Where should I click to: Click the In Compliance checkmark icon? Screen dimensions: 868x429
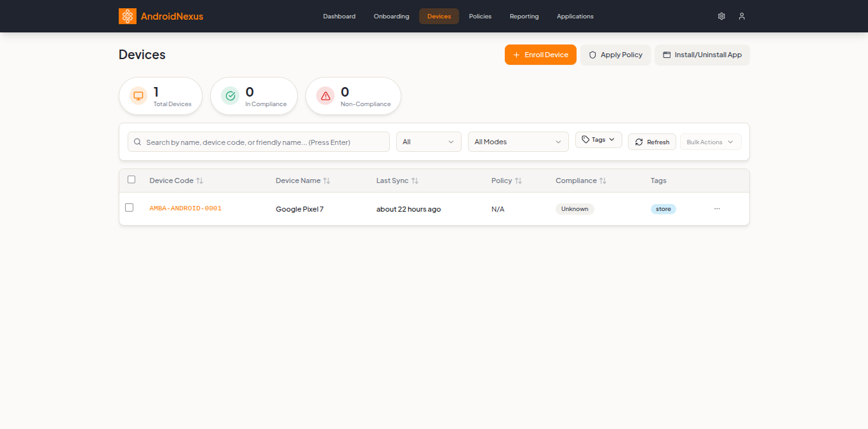point(230,96)
